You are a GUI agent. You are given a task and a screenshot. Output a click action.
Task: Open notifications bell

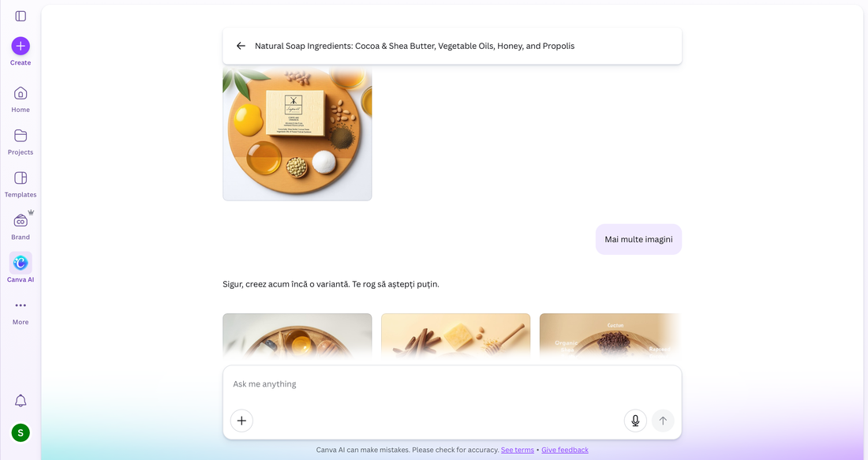point(21,401)
